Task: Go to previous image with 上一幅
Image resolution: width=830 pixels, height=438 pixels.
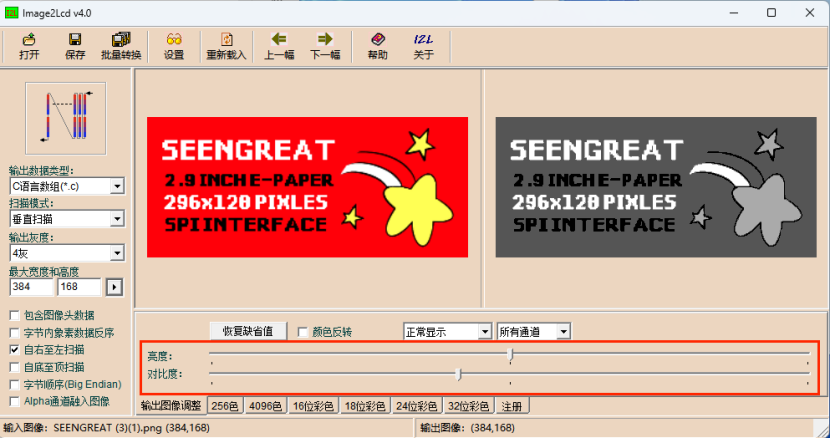Action: click(x=279, y=46)
